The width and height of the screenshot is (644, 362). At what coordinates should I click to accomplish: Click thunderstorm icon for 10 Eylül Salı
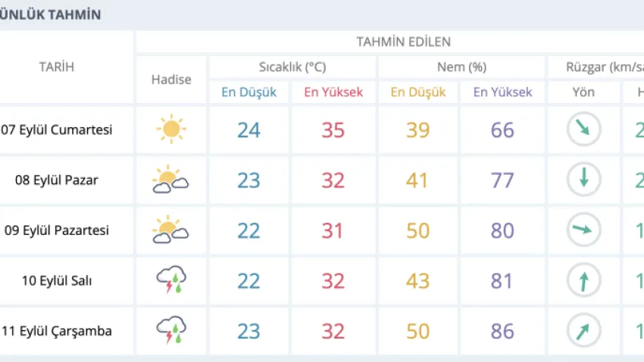point(171,279)
